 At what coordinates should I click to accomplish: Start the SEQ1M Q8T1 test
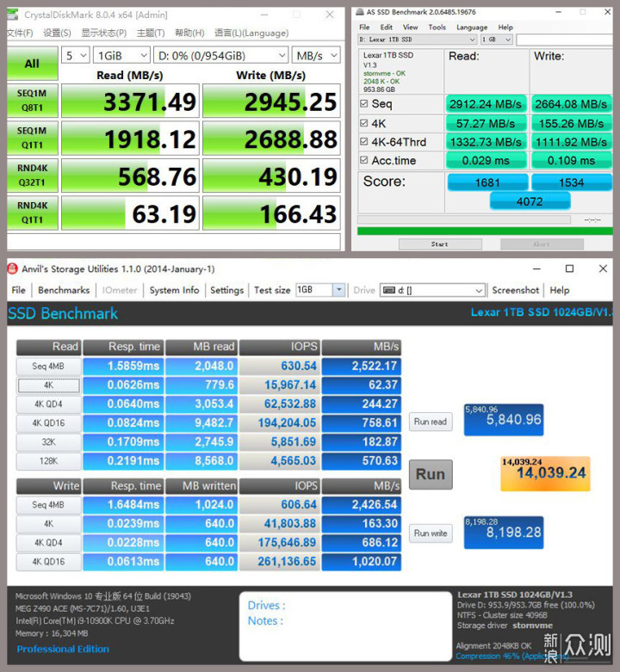32,101
